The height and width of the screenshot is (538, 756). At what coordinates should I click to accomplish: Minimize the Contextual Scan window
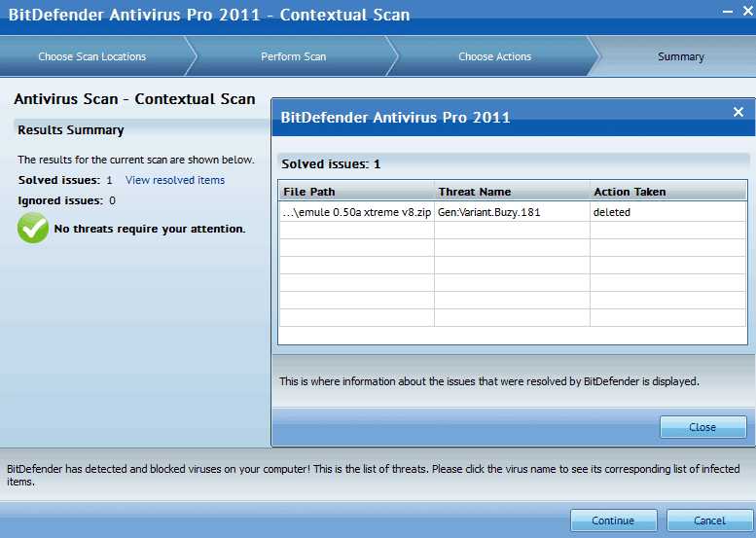pyautogui.click(x=728, y=12)
